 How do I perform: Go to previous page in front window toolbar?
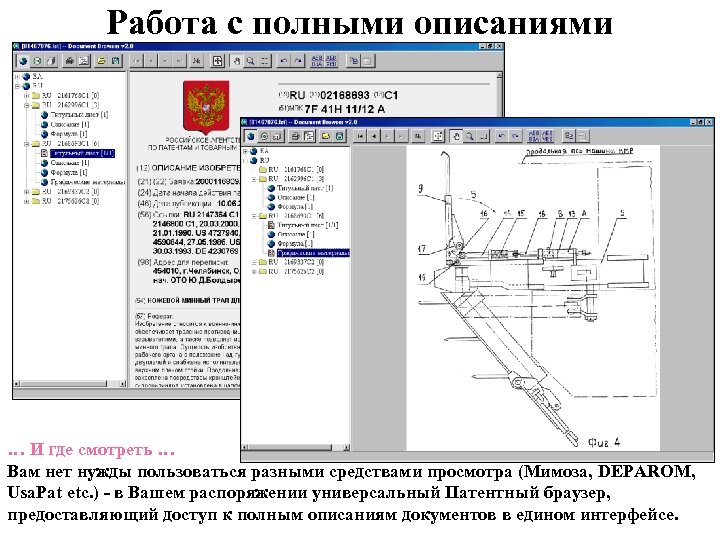point(374,136)
